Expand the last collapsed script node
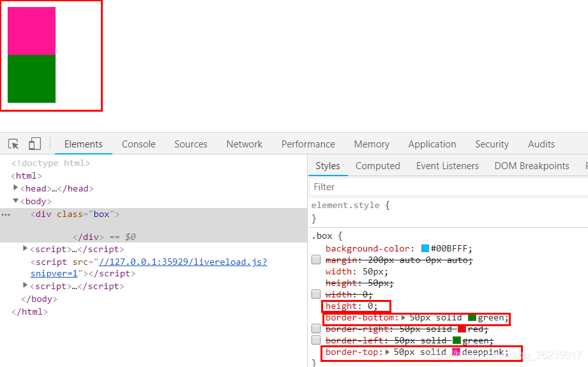Image resolution: width=588 pixels, height=367 pixels. 25,285
